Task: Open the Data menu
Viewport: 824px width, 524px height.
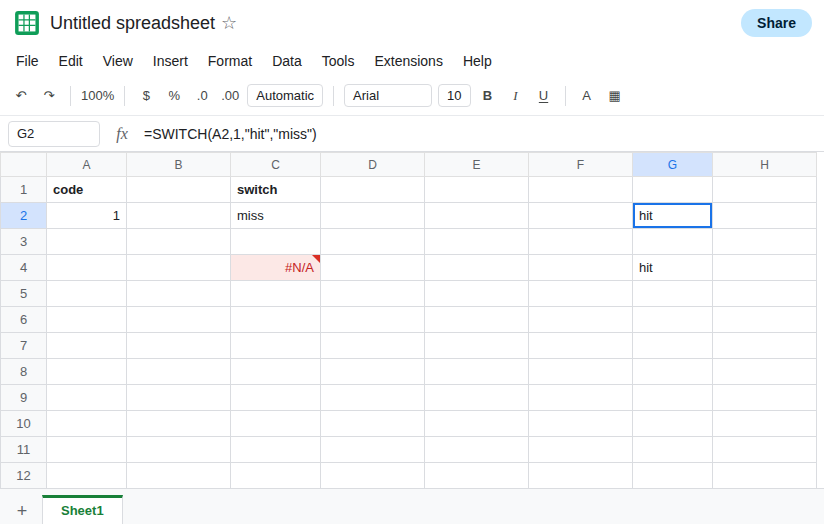Action: [287, 61]
